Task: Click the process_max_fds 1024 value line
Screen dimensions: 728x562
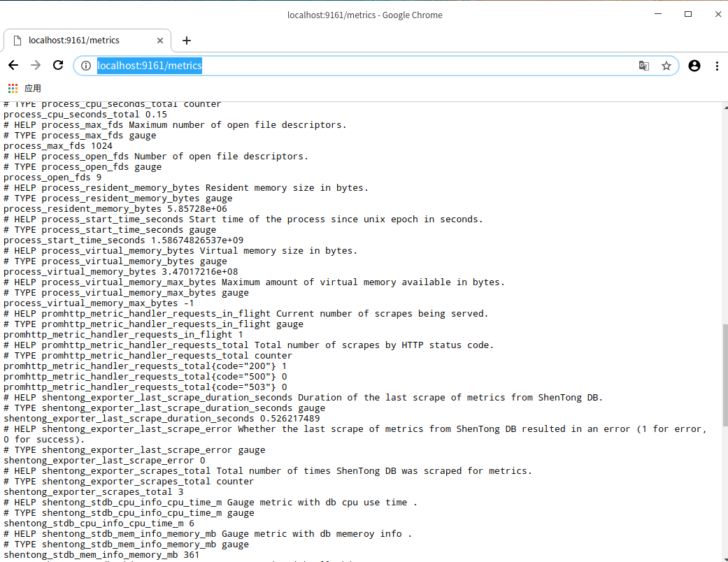Action: point(58,145)
